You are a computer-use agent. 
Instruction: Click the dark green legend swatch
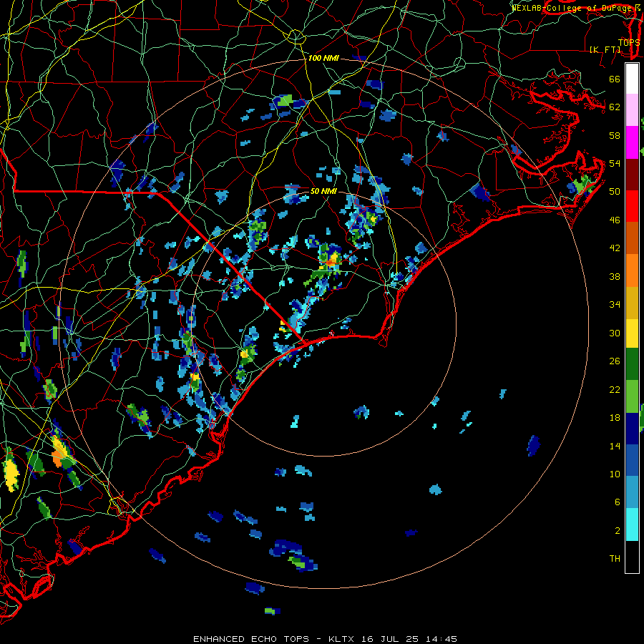click(x=632, y=364)
